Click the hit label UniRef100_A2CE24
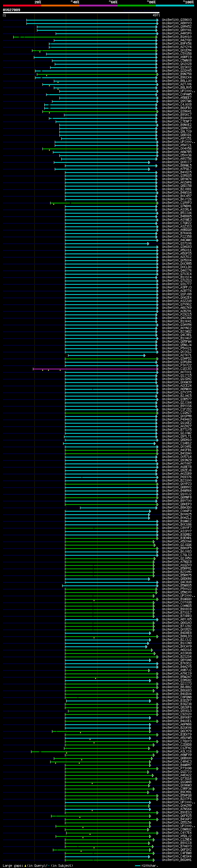The width and height of the screenshot is (197, 868). pyautogui.click(x=177, y=386)
